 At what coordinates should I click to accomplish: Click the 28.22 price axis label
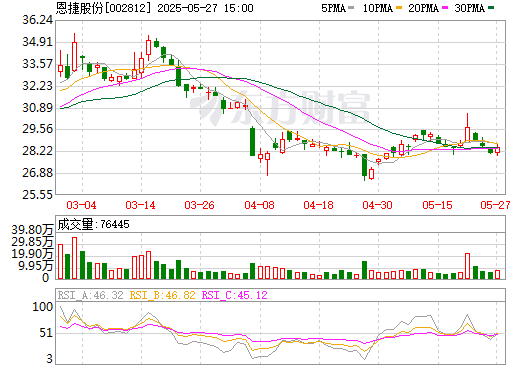pyautogui.click(x=37, y=151)
